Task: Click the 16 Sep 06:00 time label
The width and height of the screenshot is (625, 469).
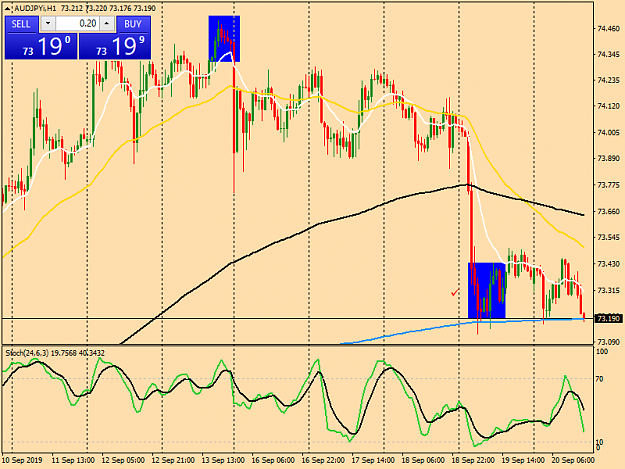Action: [273, 460]
